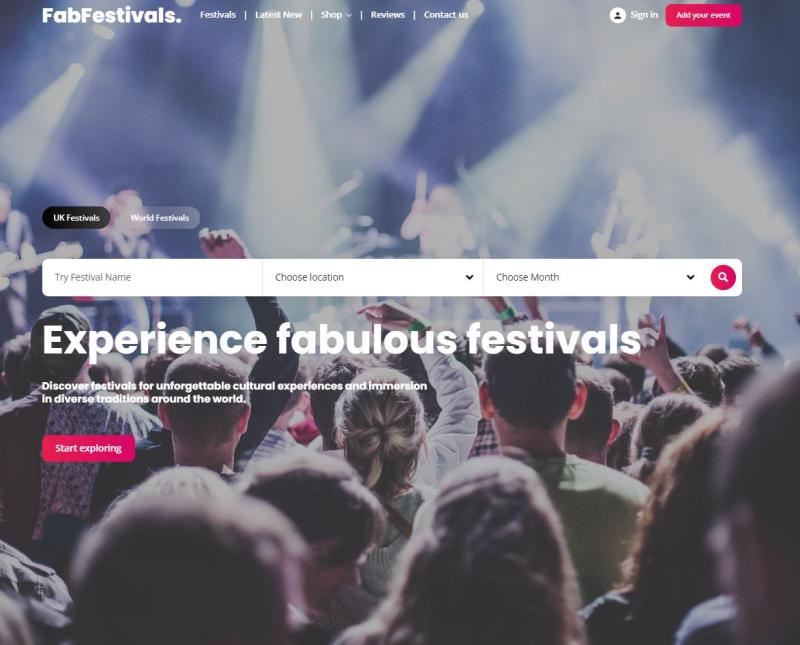Image resolution: width=800 pixels, height=645 pixels.
Task: Click the Choose location chevron arrow
Action: pos(469,277)
